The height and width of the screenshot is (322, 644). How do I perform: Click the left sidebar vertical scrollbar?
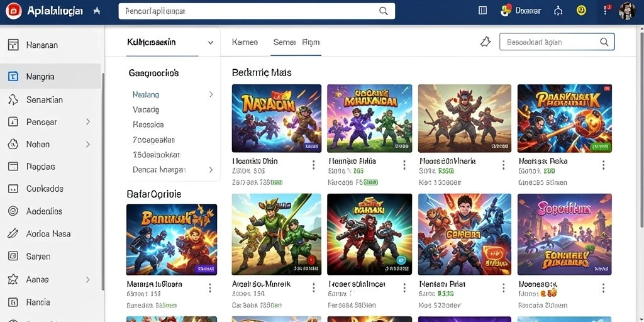(x=103, y=180)
